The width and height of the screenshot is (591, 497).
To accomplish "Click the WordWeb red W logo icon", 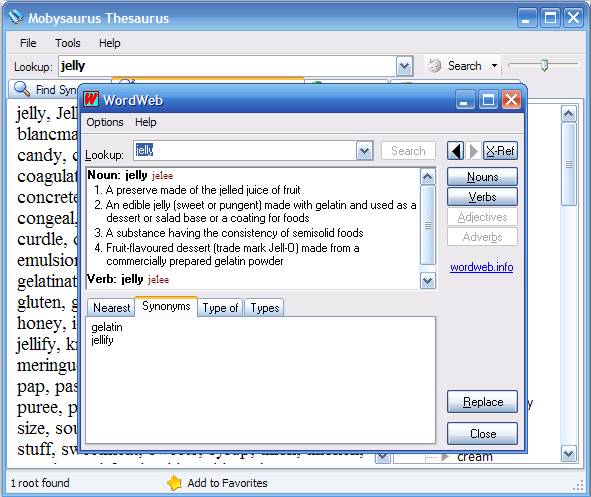I will click(91, 99).
